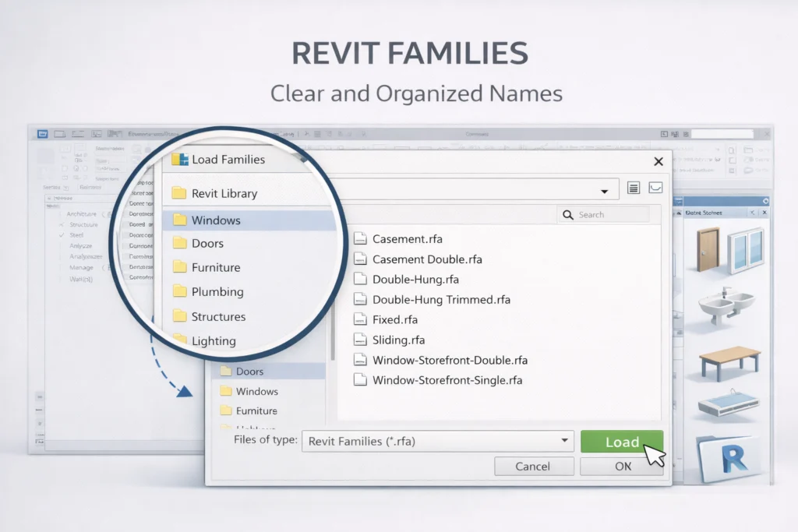This screenshot has width=798, height=532.
Task: Toggle the checkbox next to Steel
Action: 60,234
